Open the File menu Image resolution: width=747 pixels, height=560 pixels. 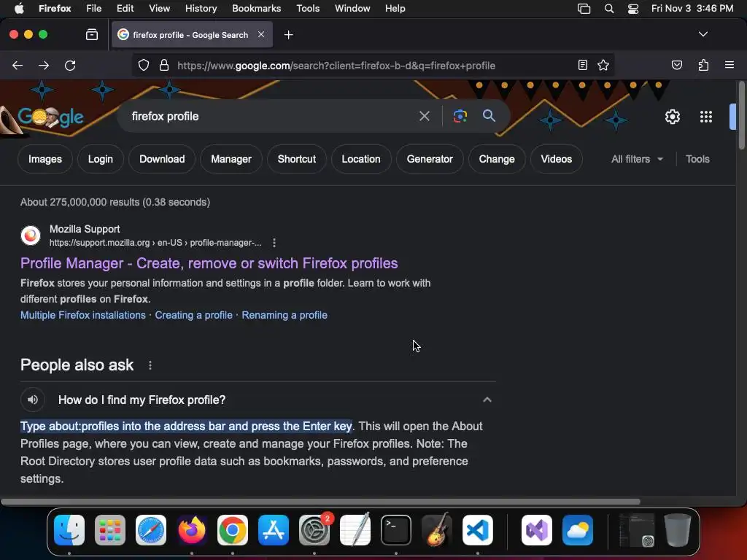tap(93, 9)
